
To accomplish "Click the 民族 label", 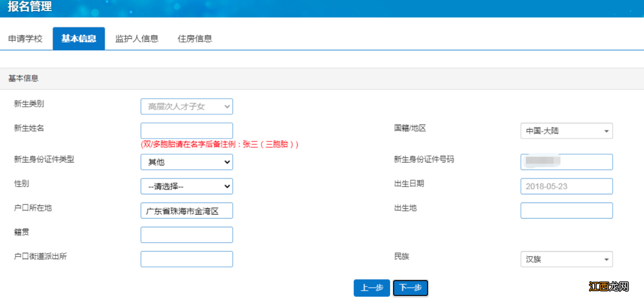I will tap(401, 257).
